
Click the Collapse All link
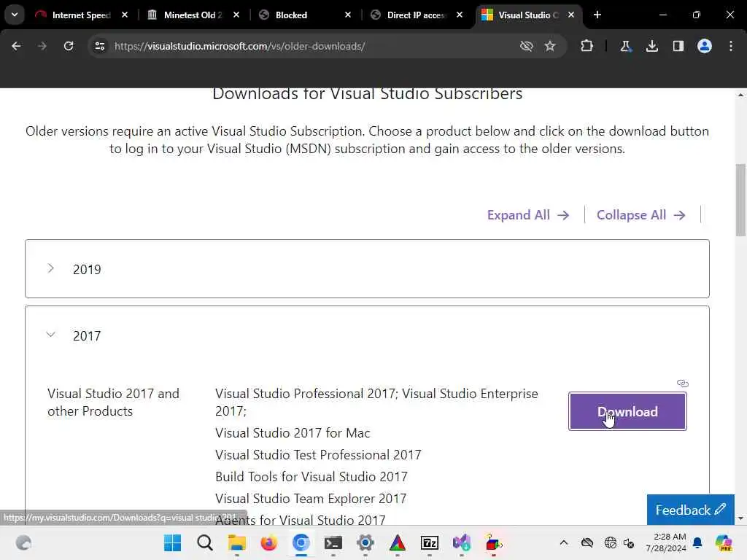(x=640, y=215)
